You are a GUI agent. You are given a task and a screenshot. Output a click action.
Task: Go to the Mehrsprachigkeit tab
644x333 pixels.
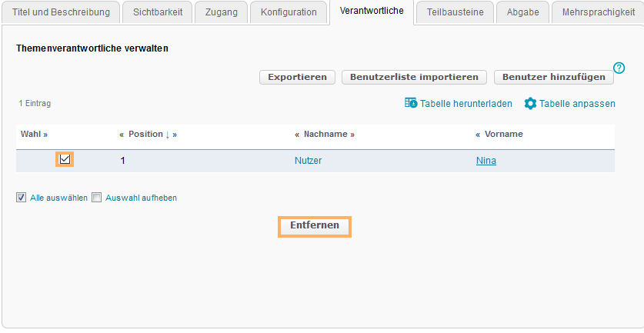pos(599,12)
